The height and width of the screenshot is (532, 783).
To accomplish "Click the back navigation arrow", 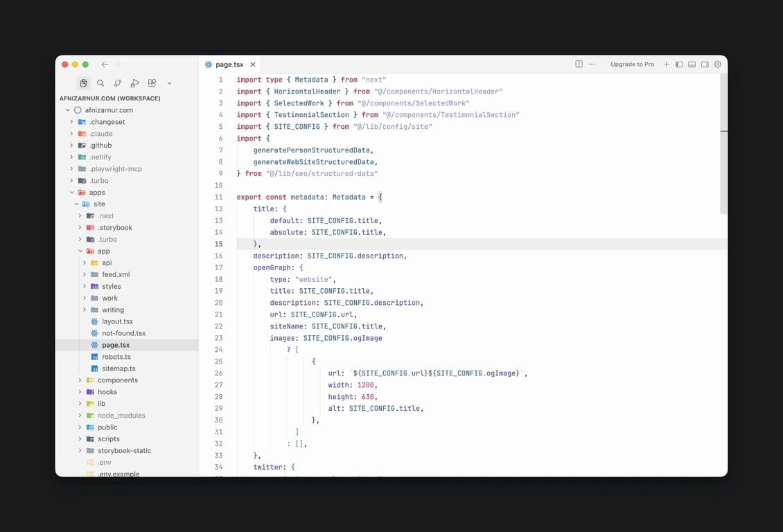I will pyautogui.click(x=105, y=63).
